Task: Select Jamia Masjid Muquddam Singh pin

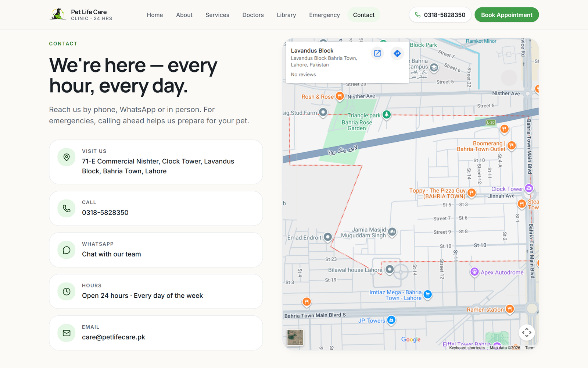Action: click(x=392, y=232)
